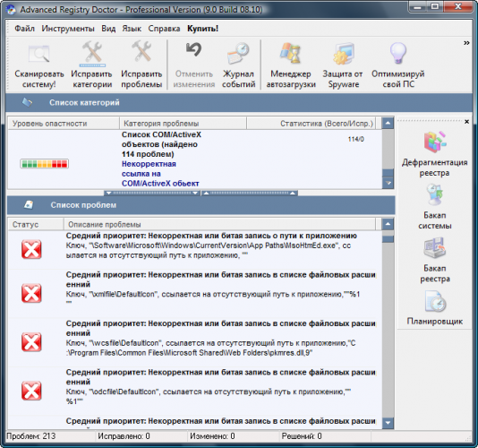
Task: Click the application icon in the title bar
Action: (12, 10)
